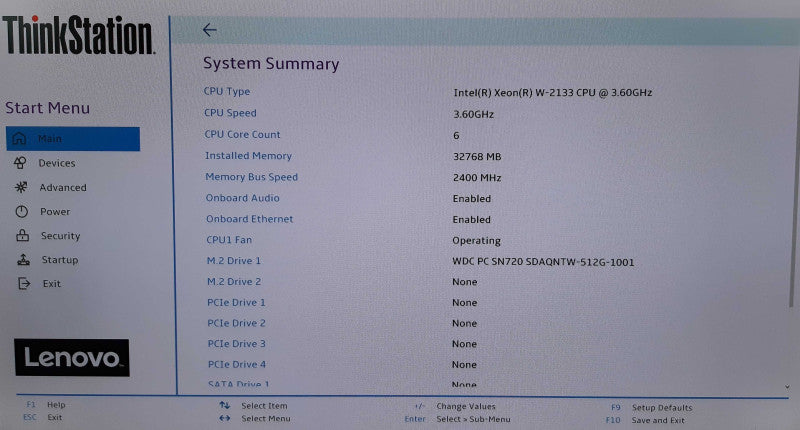The height and width of the screenshot is (430, 800).
Task: Click the Exit door icon
Action: 24,283
